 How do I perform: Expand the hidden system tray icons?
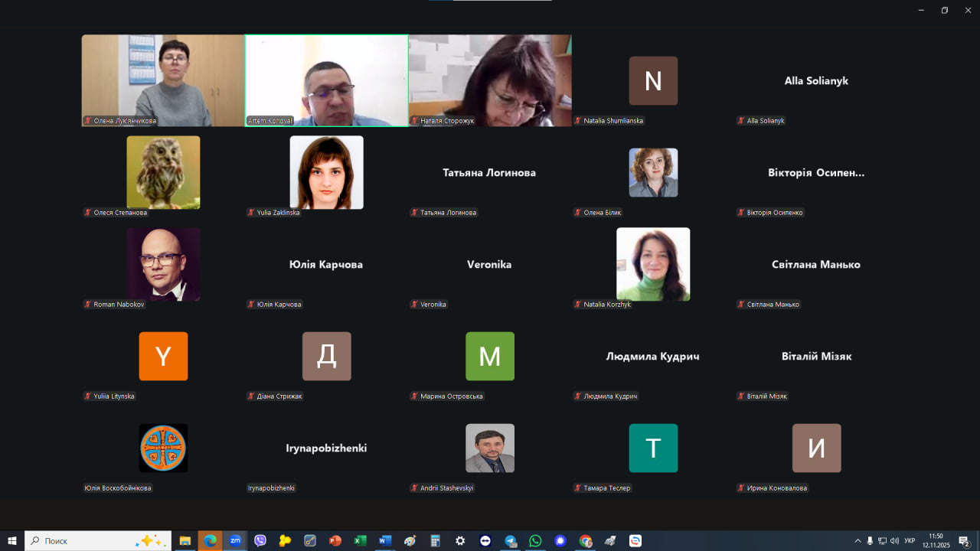pos(857,540)
